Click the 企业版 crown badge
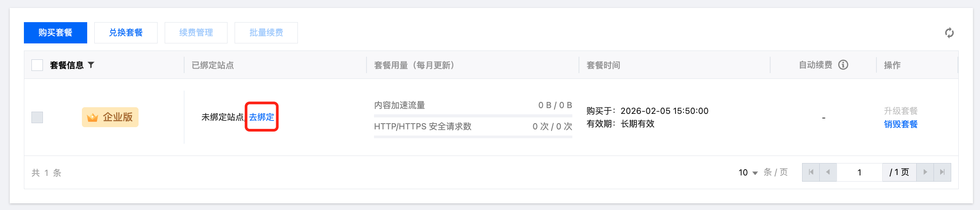The width and height of the screenshot is (980, 210). coord(110,117)
